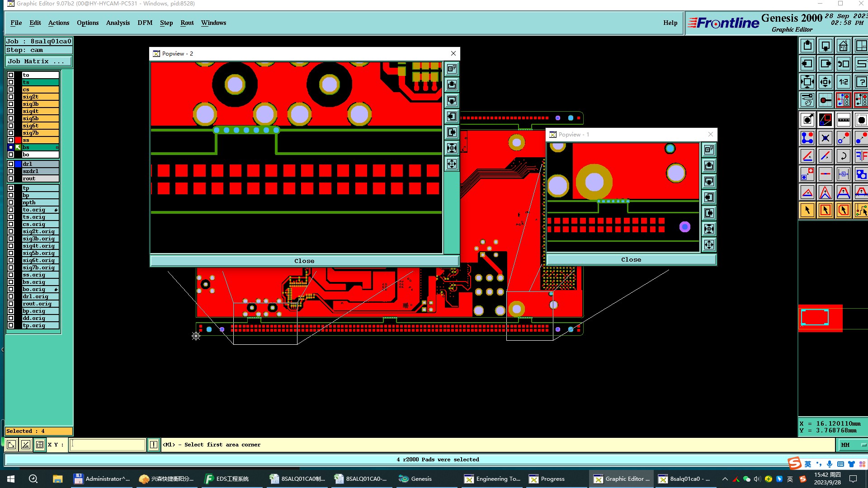Viewport: 868px width, 488px height.
Task: Click the snap settings icon in bottom bar
Action: coord(40,445)
